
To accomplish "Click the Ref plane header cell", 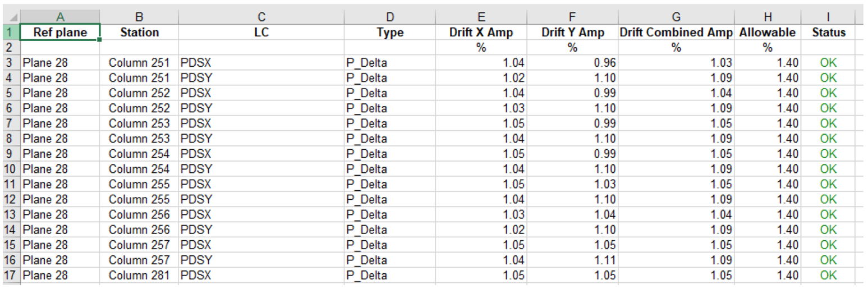I will tap(60, 33).
